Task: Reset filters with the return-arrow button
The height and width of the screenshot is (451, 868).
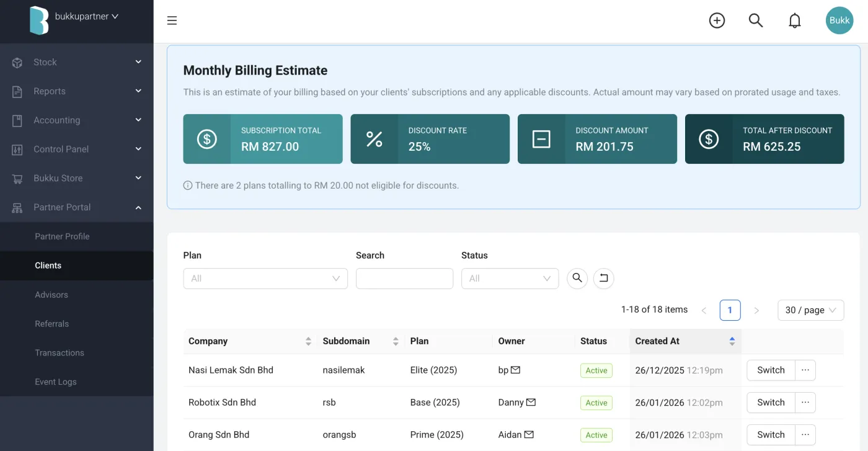Action: pyautogui.click(x=604, y=278)
